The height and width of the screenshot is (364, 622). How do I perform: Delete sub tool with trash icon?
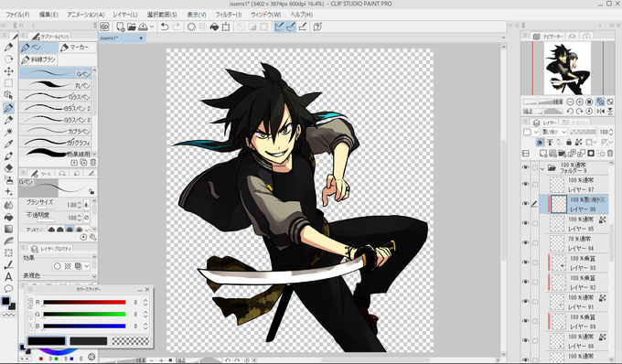93,162
